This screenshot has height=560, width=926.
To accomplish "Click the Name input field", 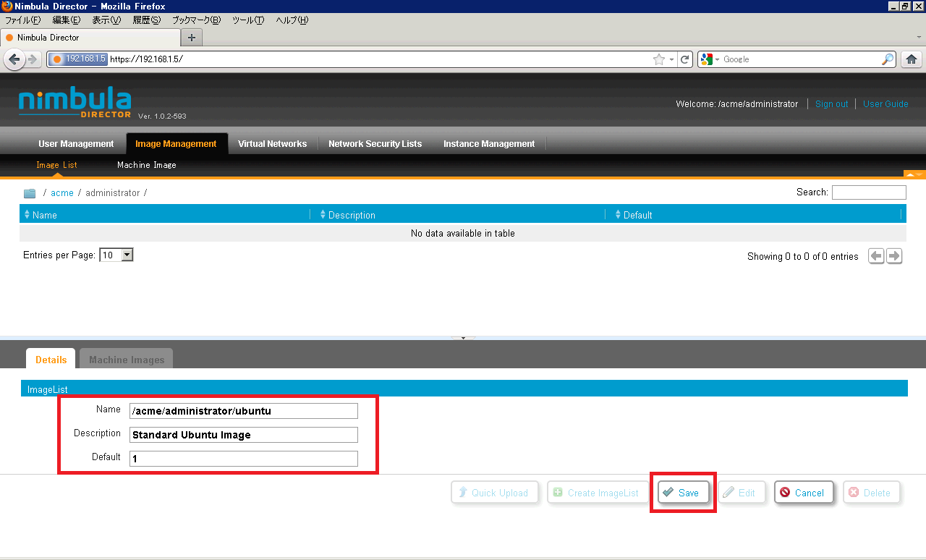I will [244, 411].
